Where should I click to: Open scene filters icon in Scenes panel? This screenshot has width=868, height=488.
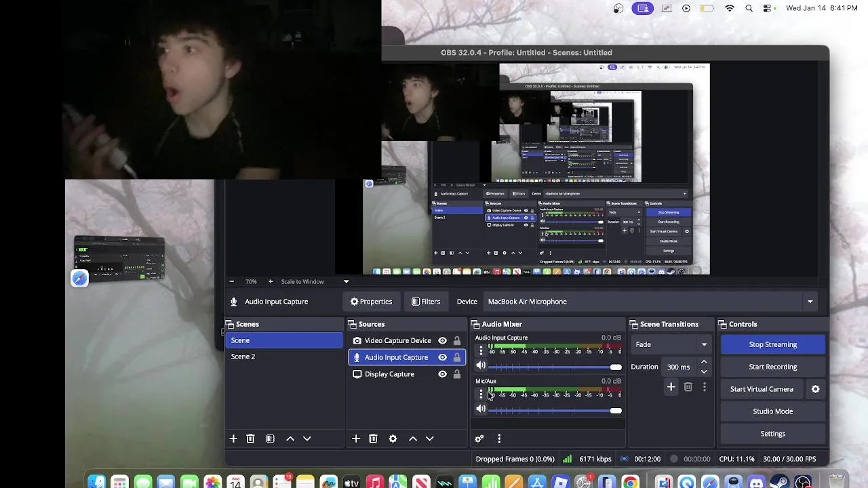(270, 439)
